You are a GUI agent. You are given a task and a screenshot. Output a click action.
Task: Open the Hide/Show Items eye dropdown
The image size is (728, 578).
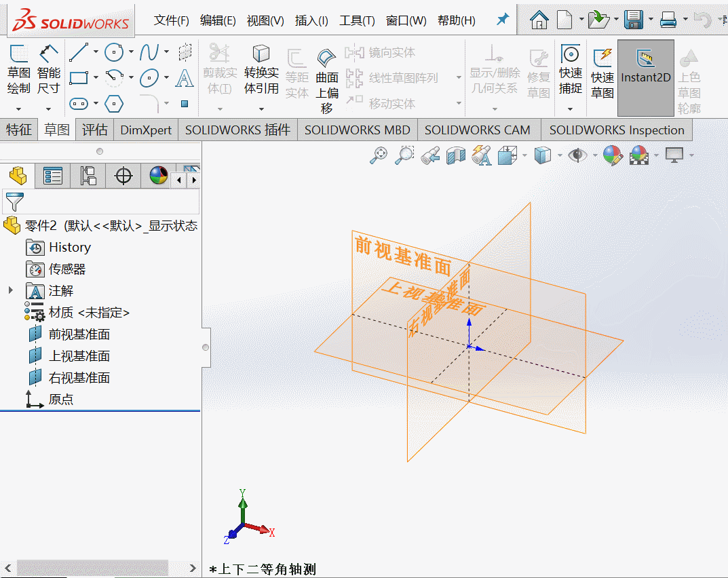pos(595,155)
